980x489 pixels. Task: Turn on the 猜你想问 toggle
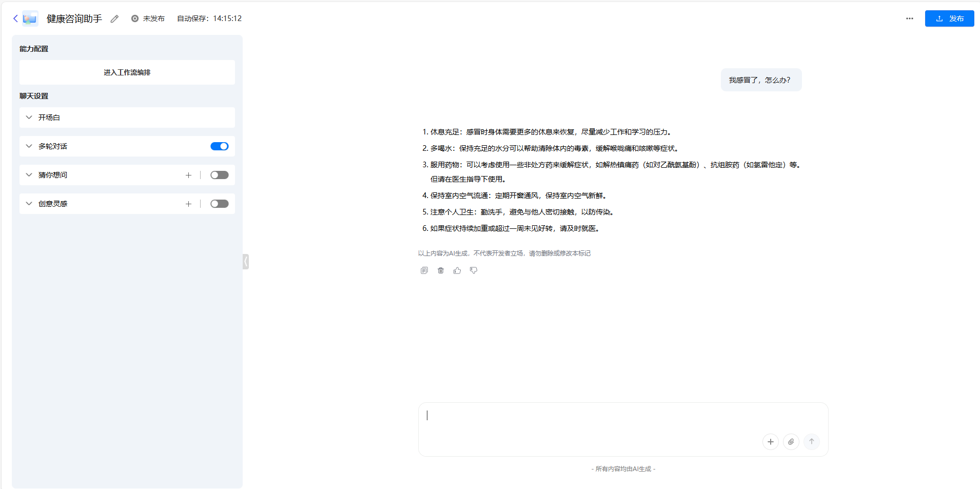[219, 174]
